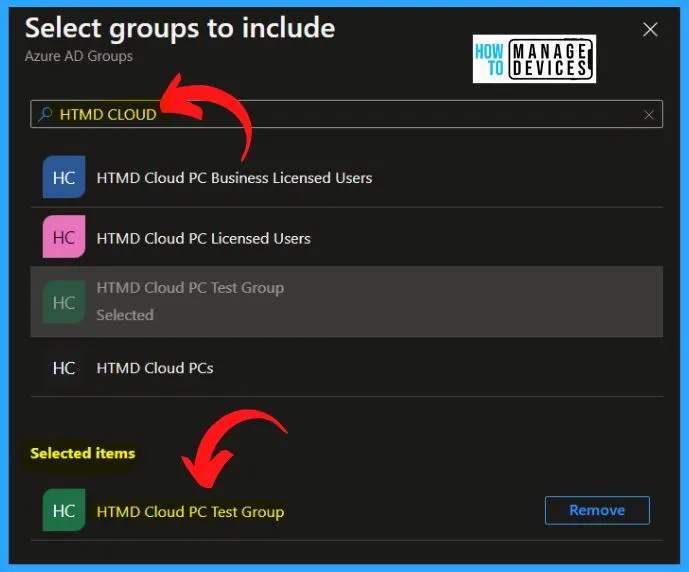Select the blue HC avatar for Business Licensed Users
The height and width of the screenshot is (572, 689).
coord(64,177)
